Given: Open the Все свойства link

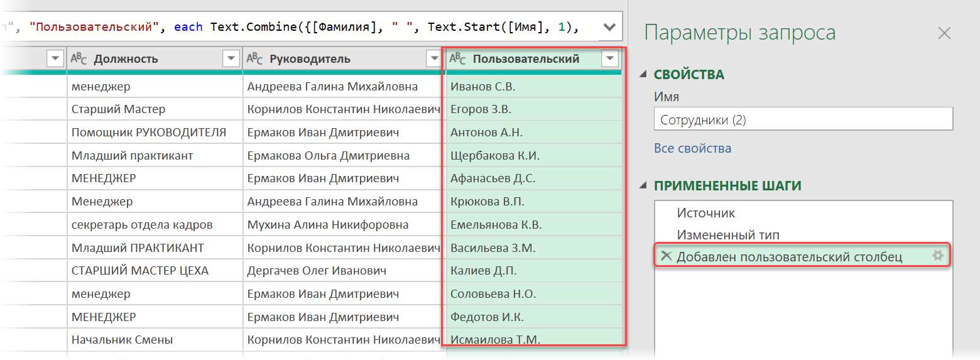Looking at the screenshot, I should (693, 148).
